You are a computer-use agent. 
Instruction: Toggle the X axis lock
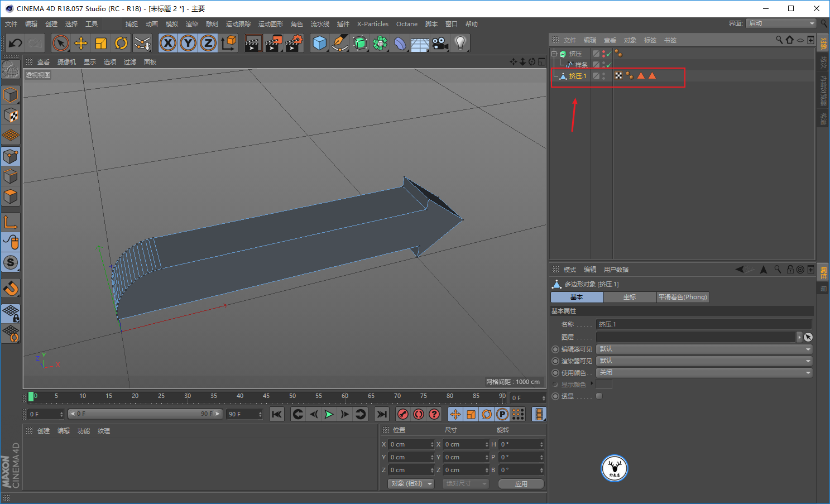point(168,43)
